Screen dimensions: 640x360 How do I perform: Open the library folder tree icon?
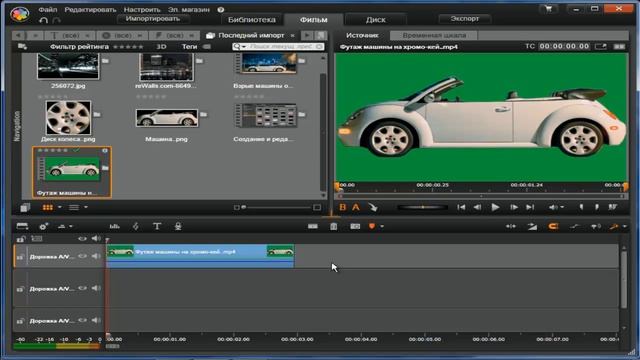pos(22,47)
